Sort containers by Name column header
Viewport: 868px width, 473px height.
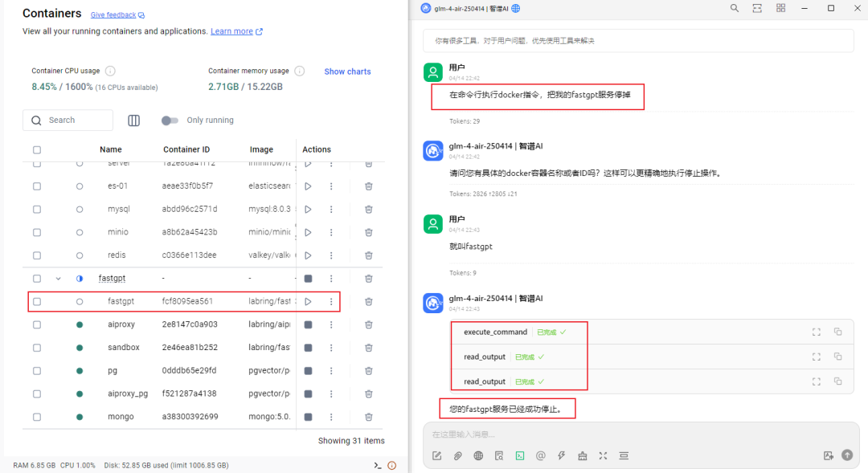tap(111, 149)
